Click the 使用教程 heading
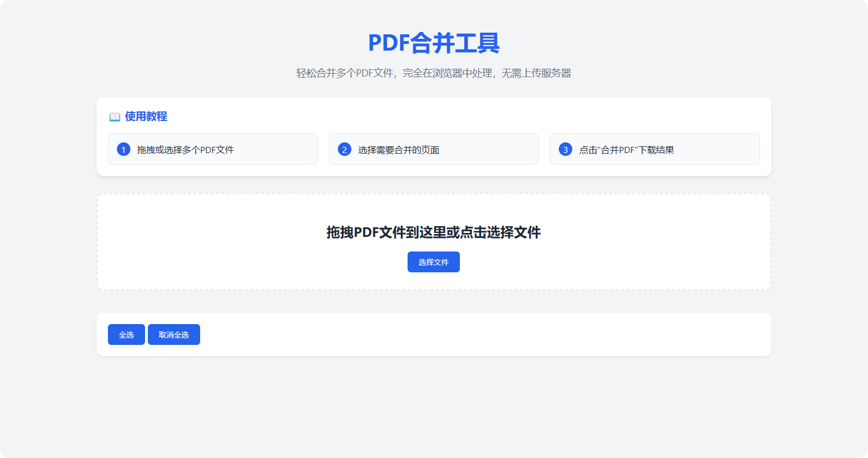This screenshot has height=458, width=868. click(x=146, y=116)
